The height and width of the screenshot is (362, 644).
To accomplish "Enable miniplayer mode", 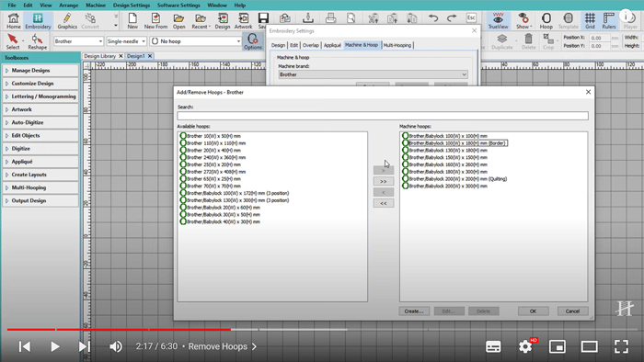I will click(558, 346).
